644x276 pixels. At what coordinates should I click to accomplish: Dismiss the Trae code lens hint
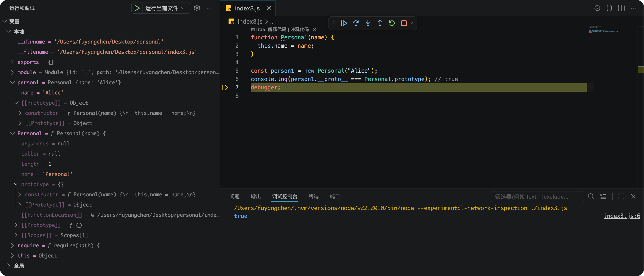(x=315, y=30)
